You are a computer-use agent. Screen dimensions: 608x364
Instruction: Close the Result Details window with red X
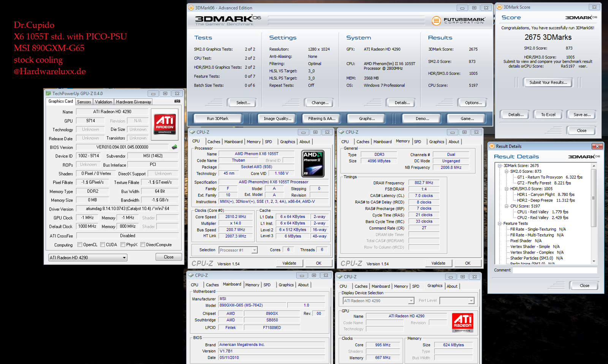point(597,146)
